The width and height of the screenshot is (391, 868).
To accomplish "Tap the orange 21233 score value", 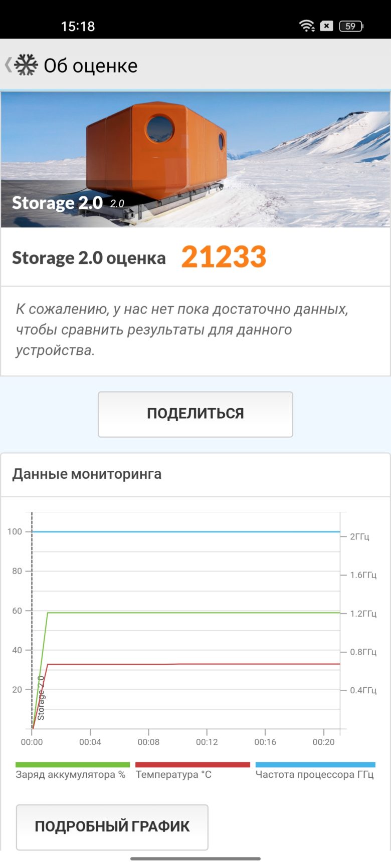I will click(224, 257).
